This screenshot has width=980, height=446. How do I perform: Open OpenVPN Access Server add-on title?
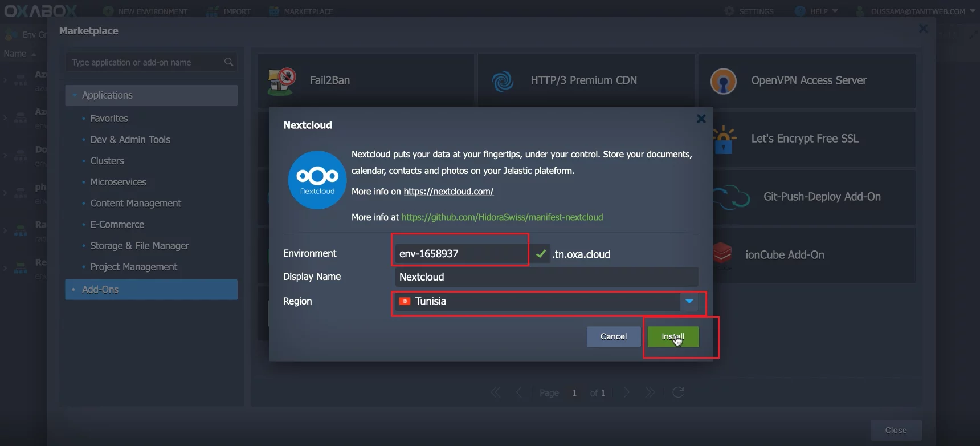click(x=809, y=80)
